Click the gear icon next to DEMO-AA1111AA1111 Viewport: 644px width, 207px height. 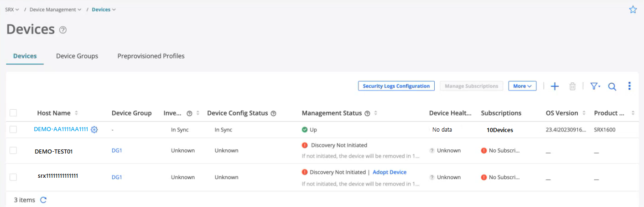point(94,130)
